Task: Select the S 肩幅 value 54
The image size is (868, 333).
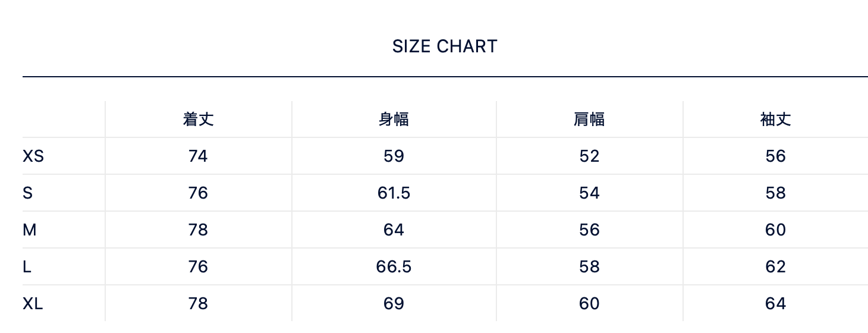Action: (589, 193)
